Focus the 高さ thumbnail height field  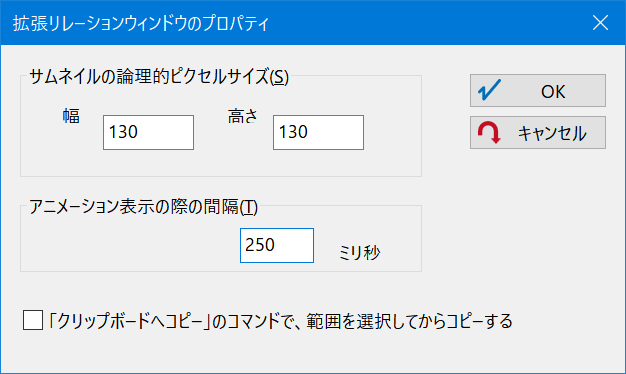[318, 133]
